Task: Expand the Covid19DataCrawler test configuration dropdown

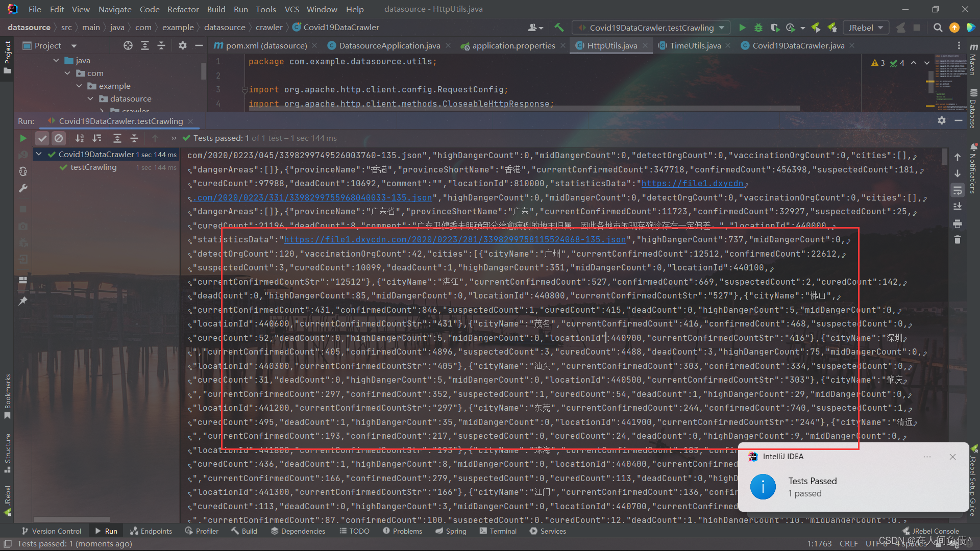Action: tap(724, 27)
